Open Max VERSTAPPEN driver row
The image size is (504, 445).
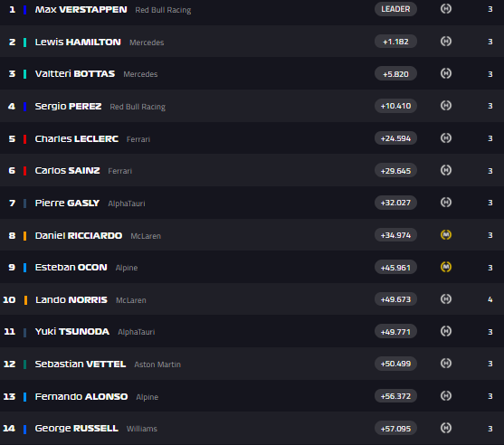(x=252, y=10)
